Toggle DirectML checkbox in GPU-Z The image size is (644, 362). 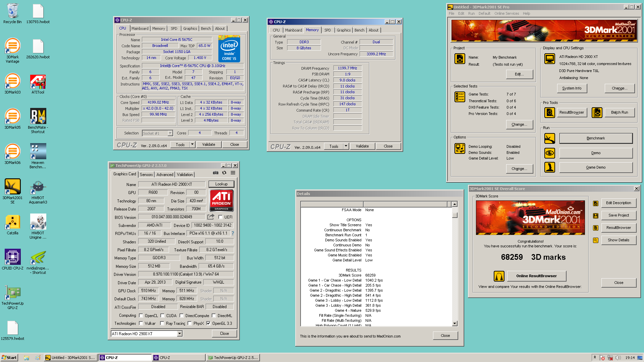click(214, 316)
